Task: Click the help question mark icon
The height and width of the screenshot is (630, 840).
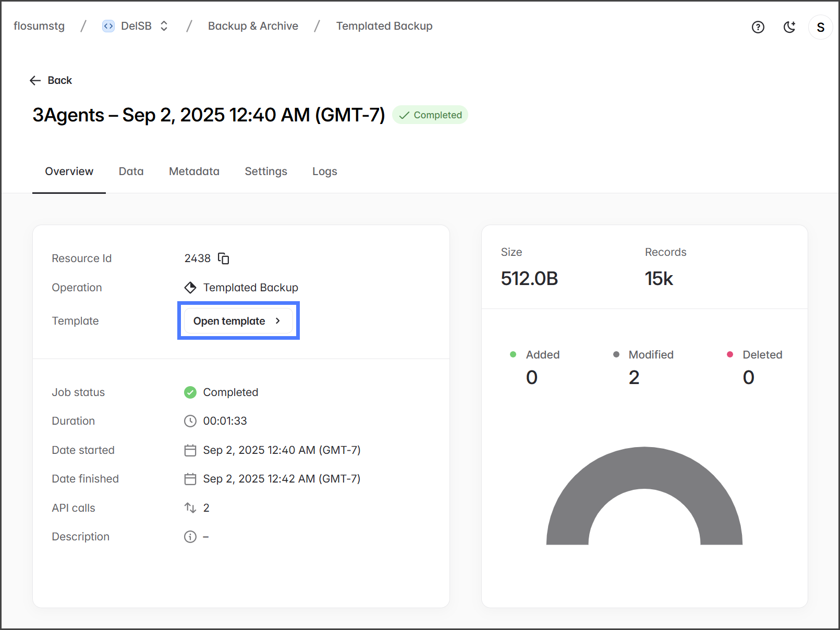Action: point(758,27)
